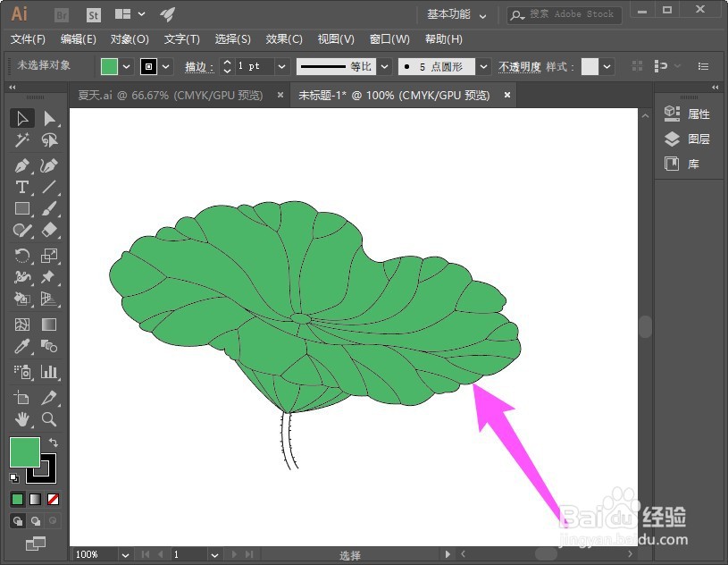Open Adobe Stock St icon
Viewport: 728px width, 565px height.
tap(93, 15)
